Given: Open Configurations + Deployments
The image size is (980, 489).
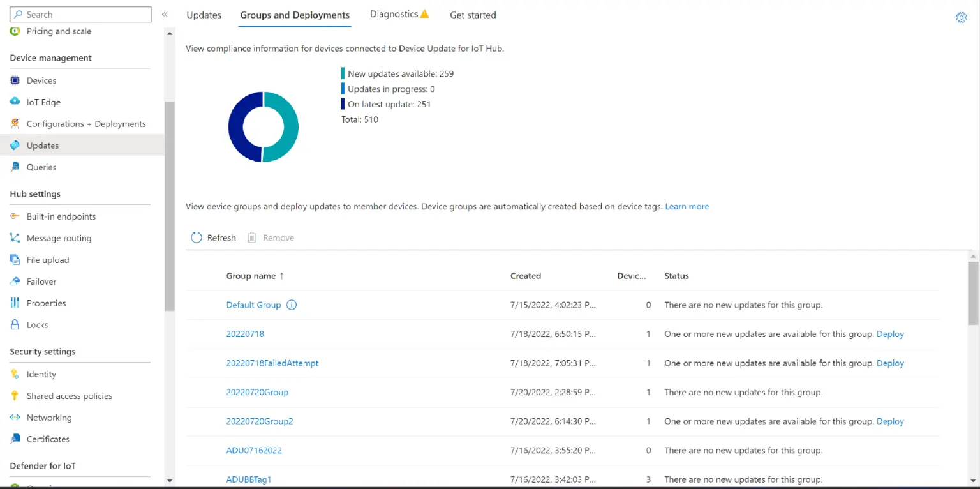Looking at the screenshot, I should click(x=85, y=123).
